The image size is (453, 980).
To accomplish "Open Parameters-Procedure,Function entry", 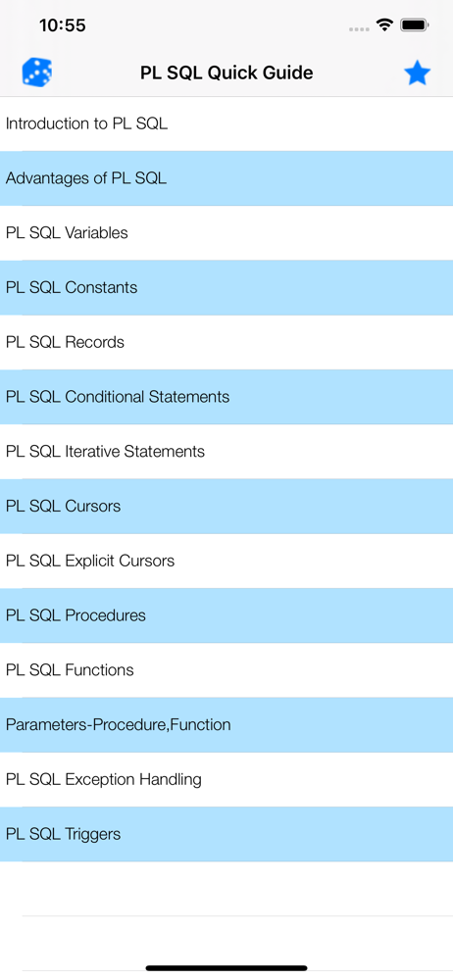I will pos(226,725).
